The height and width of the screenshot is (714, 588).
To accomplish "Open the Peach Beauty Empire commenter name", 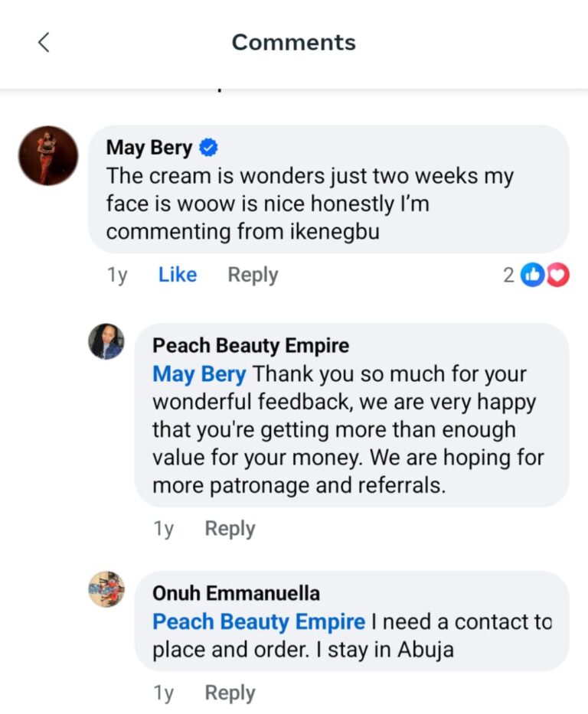I will tap(250, 346).
